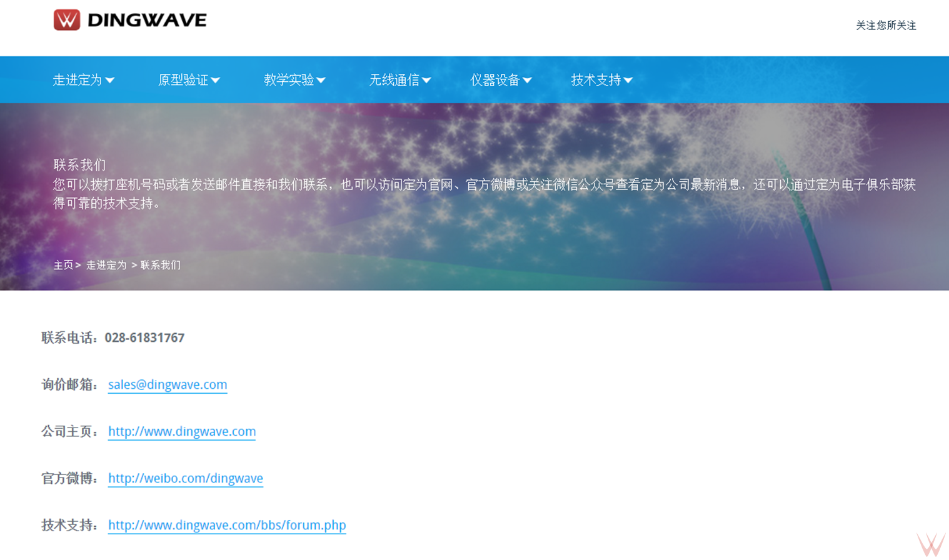This screenshot has width=949, height=560.
Task: Expand dropdown arrow beside 无线通信
Action: click(426, 81)
